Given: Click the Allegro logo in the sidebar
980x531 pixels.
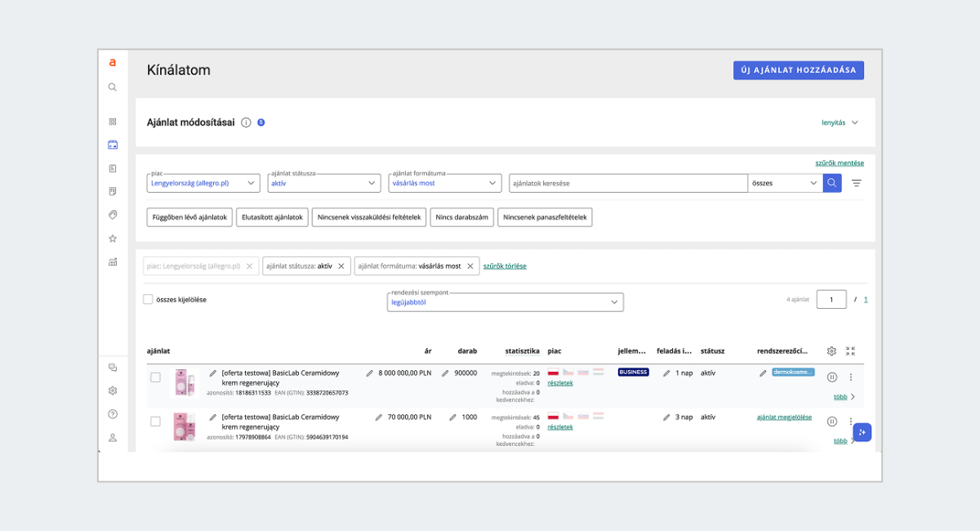Looking at the screenshot, I should (x=113, y=63).
